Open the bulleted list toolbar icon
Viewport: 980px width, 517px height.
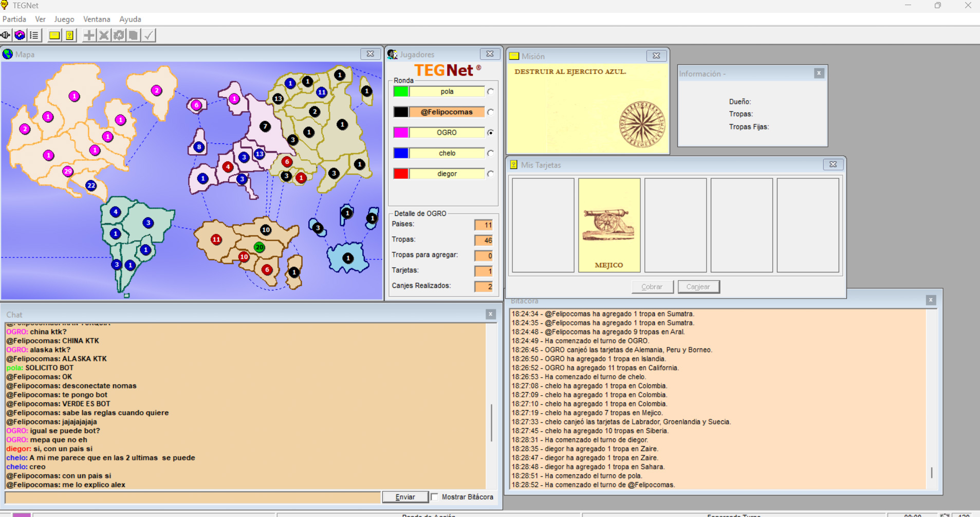coord(34,35)
